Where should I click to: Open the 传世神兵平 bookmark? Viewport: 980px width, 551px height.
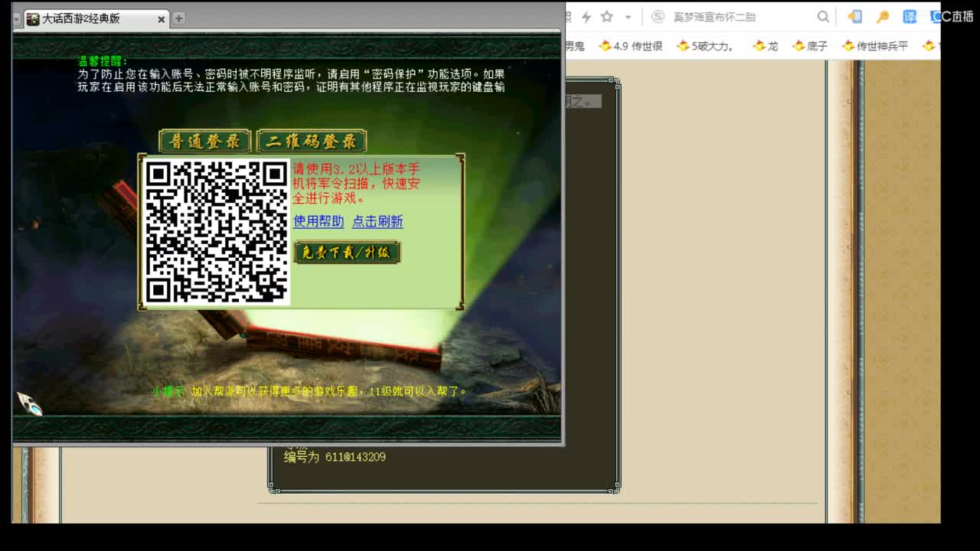coord(875,46)
